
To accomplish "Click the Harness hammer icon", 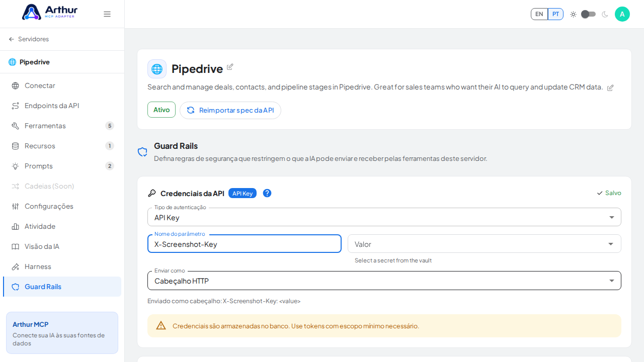I will pyautogui.click(x=15, y=266).
